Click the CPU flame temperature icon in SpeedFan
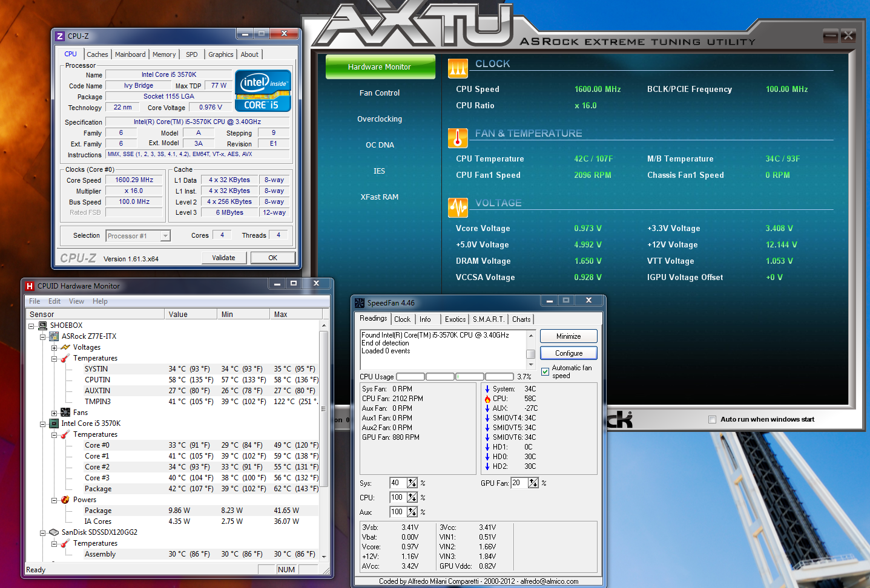 point(487,399)
